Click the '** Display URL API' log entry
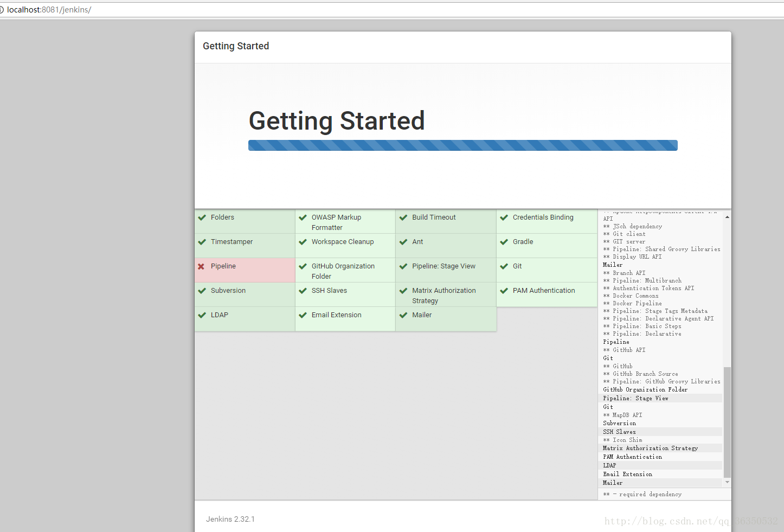This screenshot has height=532, width=784. 633,257
